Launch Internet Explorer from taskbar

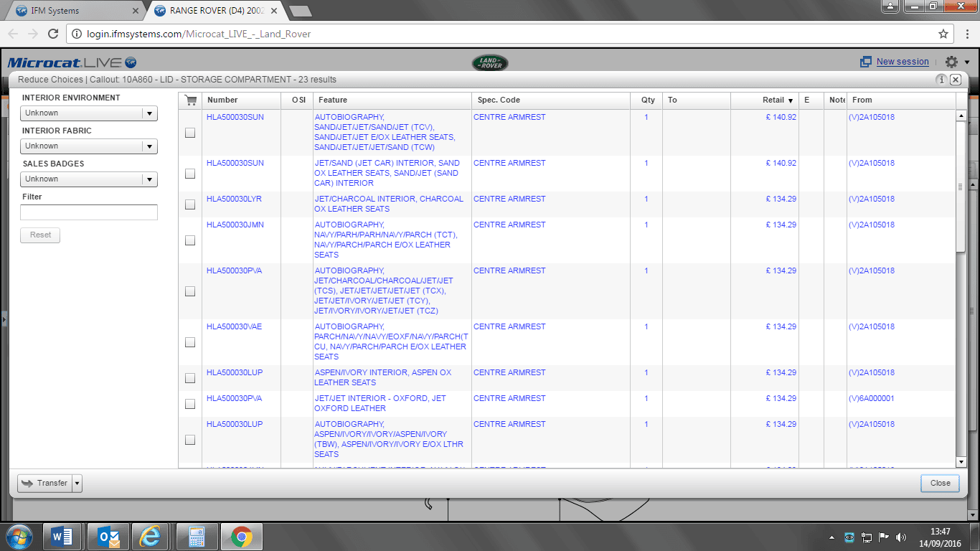pos(151,537)
